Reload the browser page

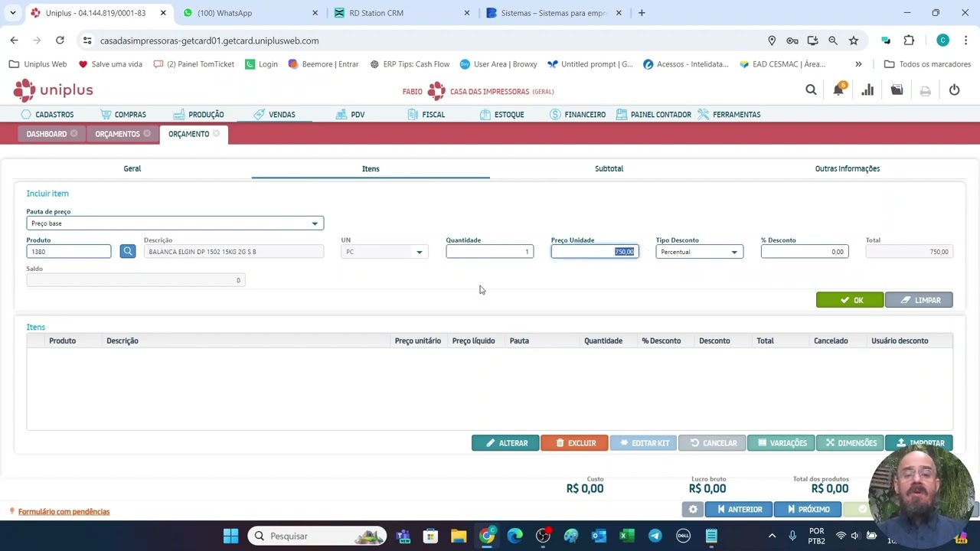(x=60, y=41)
